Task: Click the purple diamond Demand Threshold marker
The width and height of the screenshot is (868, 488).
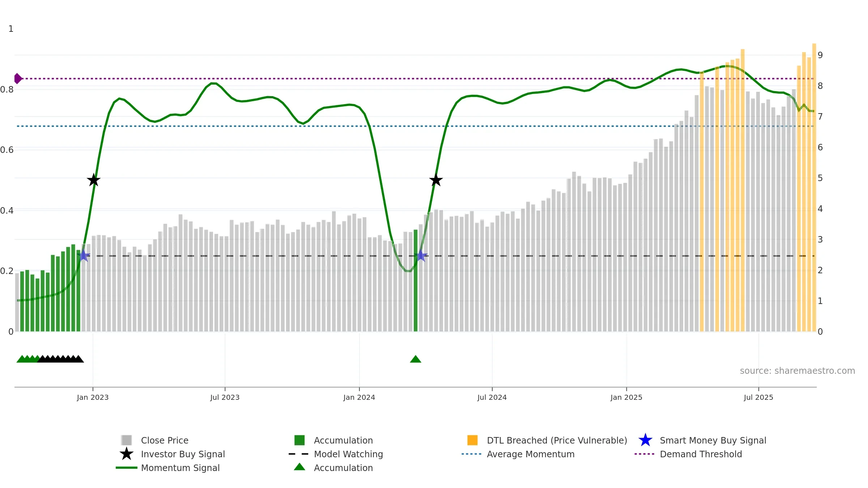Action: pyautogui.click(x=18, y=78)
